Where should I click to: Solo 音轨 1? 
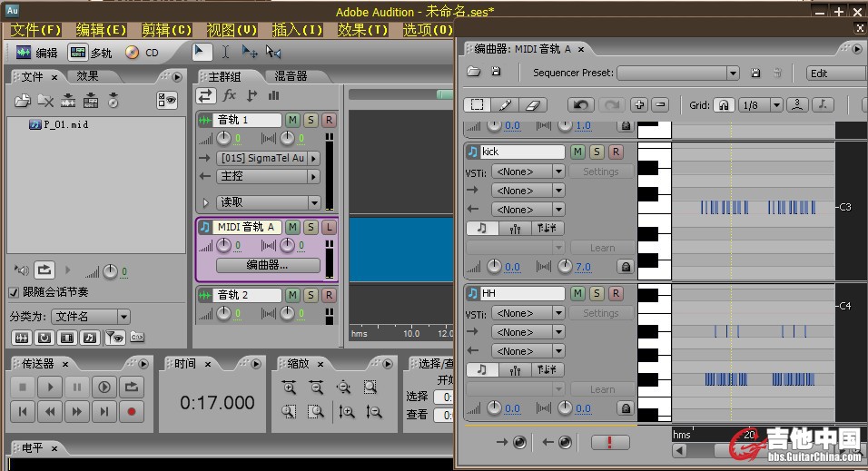click(311, 120)
